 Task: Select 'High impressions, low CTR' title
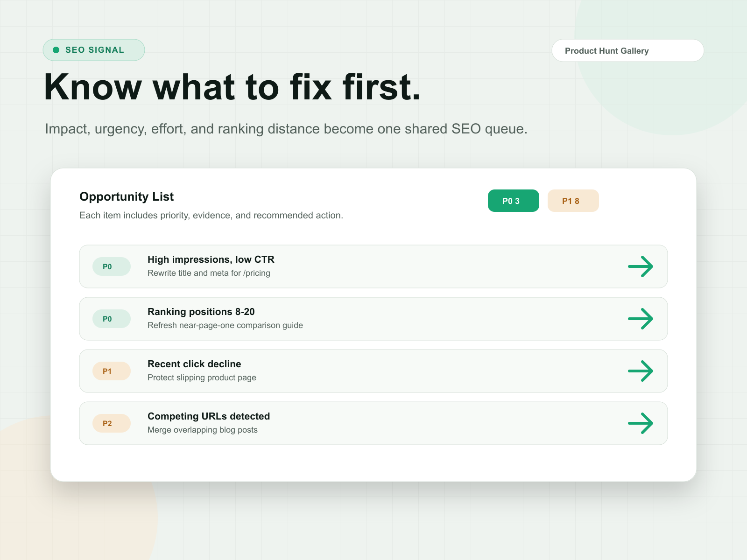point(211,259)
